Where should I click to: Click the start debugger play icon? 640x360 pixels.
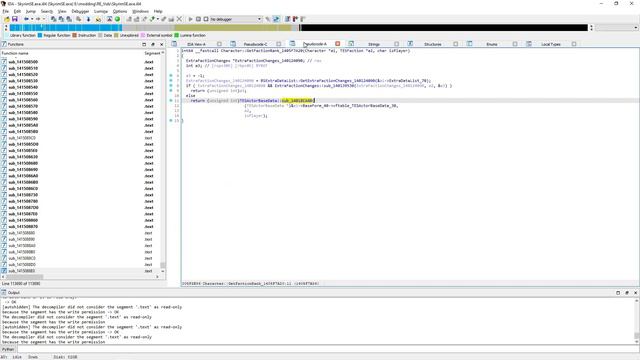point(190,19)
